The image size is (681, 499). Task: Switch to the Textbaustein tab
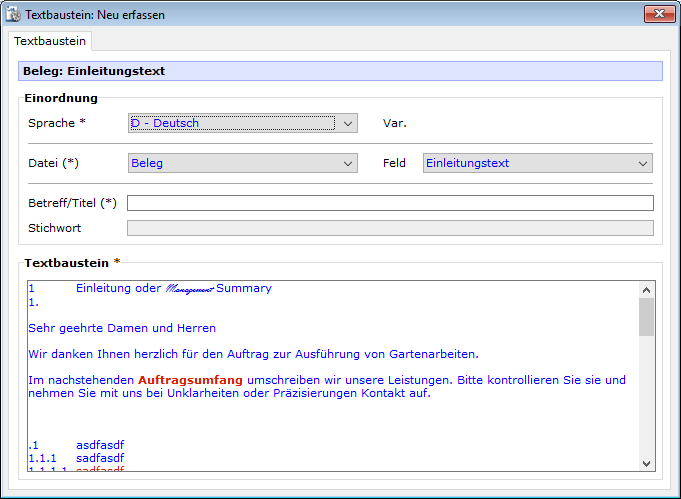50,41
